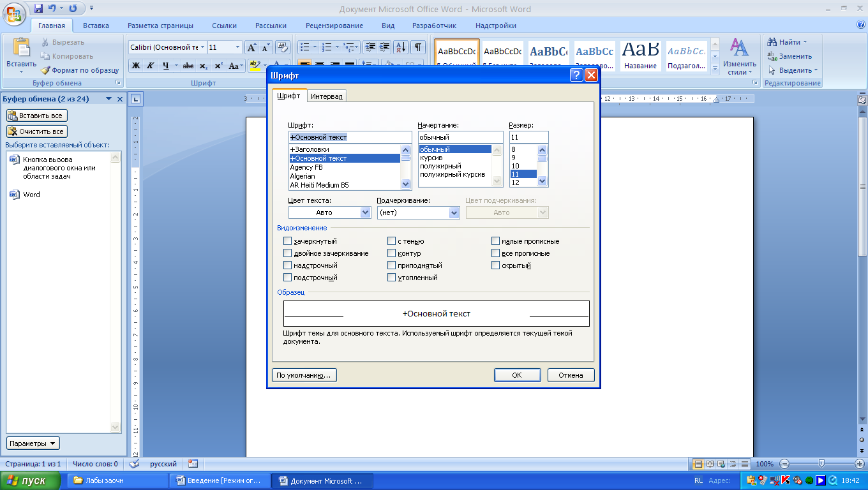The height and width of the screenshot is (490, 868).
Task: Enable приподнятый effect
Action: pyautogui.click(x=391, y=265)
